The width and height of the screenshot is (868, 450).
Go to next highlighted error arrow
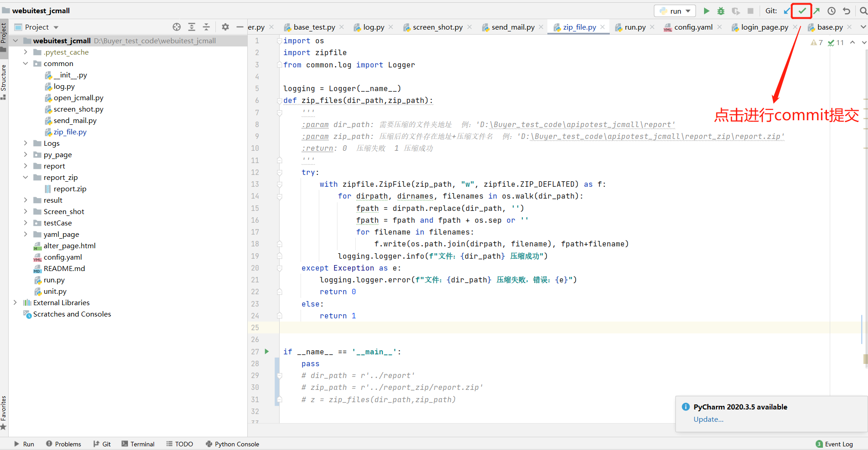click(864, 42)
